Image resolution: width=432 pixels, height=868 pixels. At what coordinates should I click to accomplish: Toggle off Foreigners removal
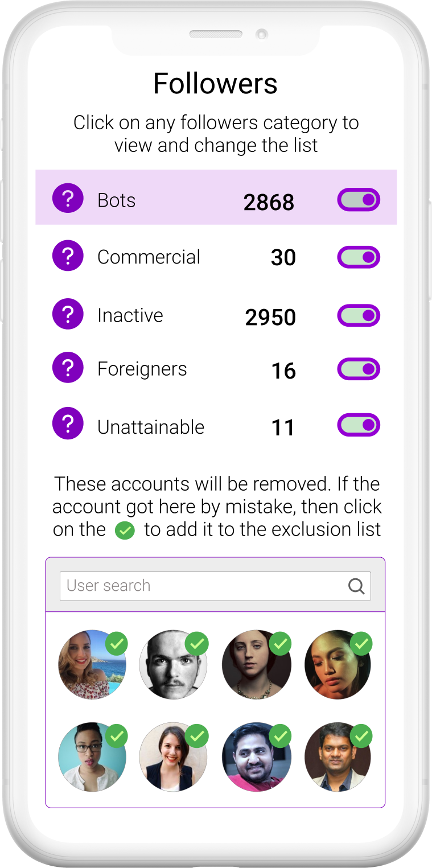(358, 369)
